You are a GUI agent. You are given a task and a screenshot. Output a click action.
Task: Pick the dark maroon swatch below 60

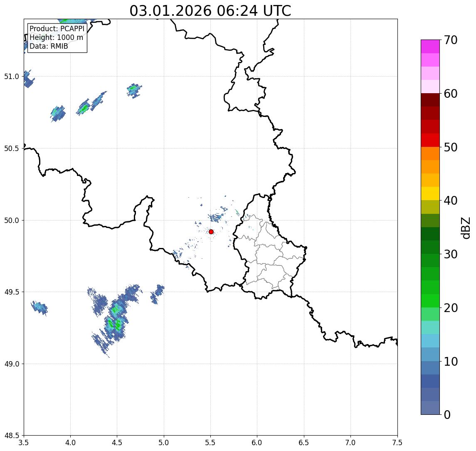[x=430, y=100]
